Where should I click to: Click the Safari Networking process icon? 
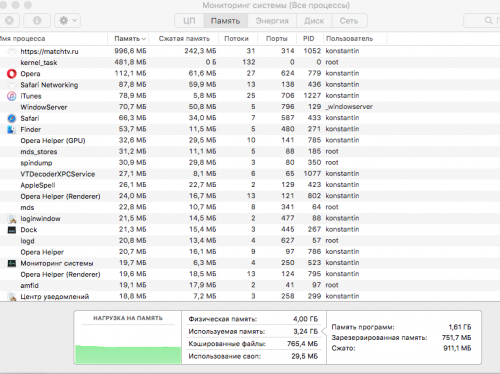[12, 85]
